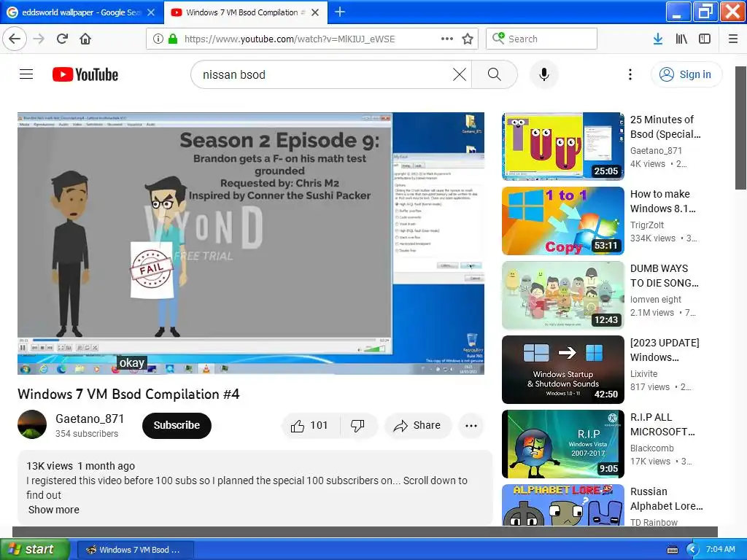Open [2023 UPDATE] Windows video title

click(x=665, y=350)
